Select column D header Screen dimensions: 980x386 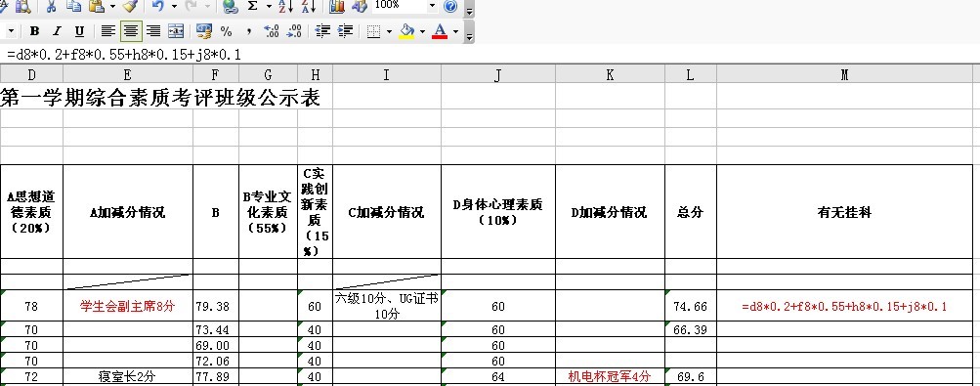point(31,75)
